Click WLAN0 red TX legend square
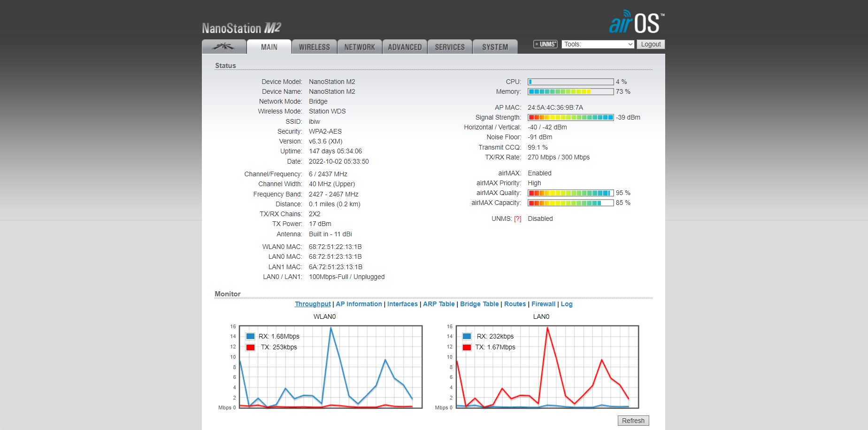Image resolution: width=868 pixels, height=430 pixels. (x=250, y=347)
